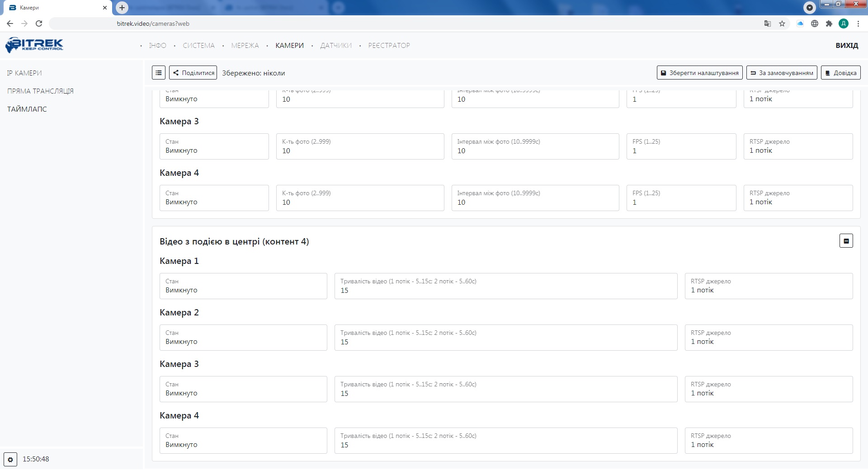Open the РЕЄСТРАТОР menu tab

coord(389,46)
